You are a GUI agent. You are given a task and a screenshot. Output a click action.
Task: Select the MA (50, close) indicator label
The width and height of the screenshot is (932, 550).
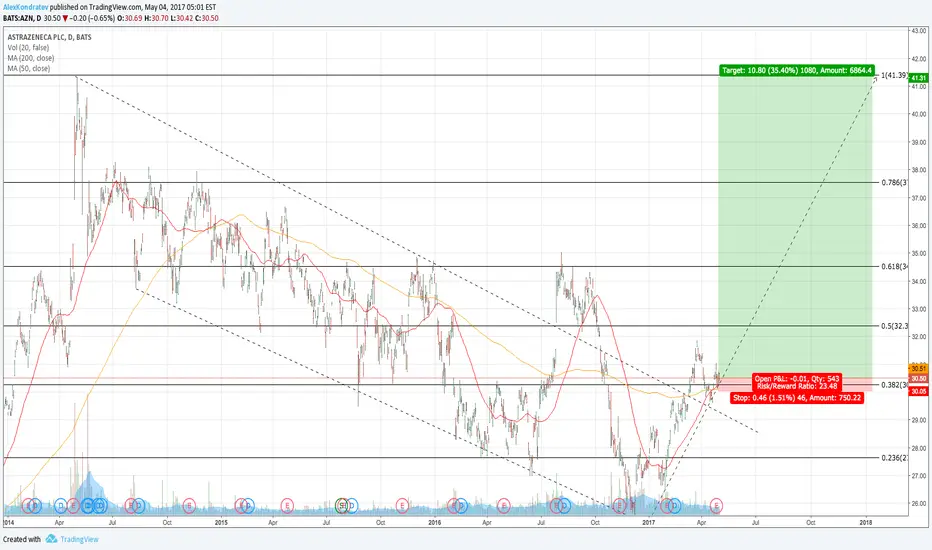(x=29, y=68)
